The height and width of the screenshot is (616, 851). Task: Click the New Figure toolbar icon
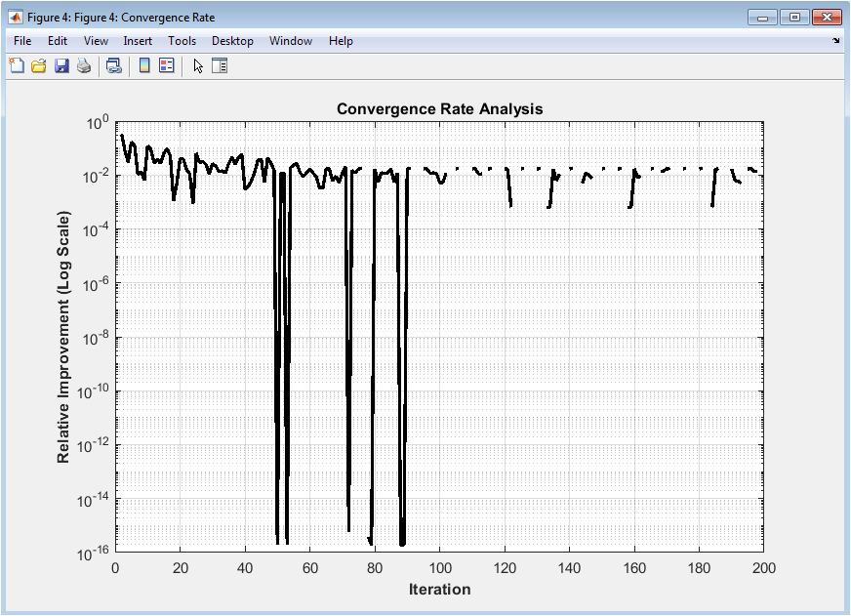coord(17,66)
